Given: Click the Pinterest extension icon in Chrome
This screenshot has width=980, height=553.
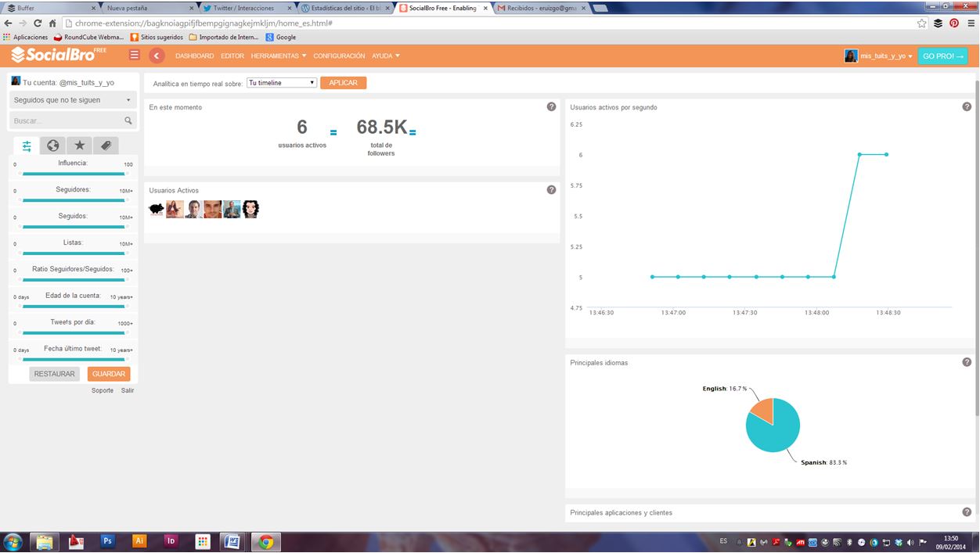Looking at the screenshot, I should 954,23.
